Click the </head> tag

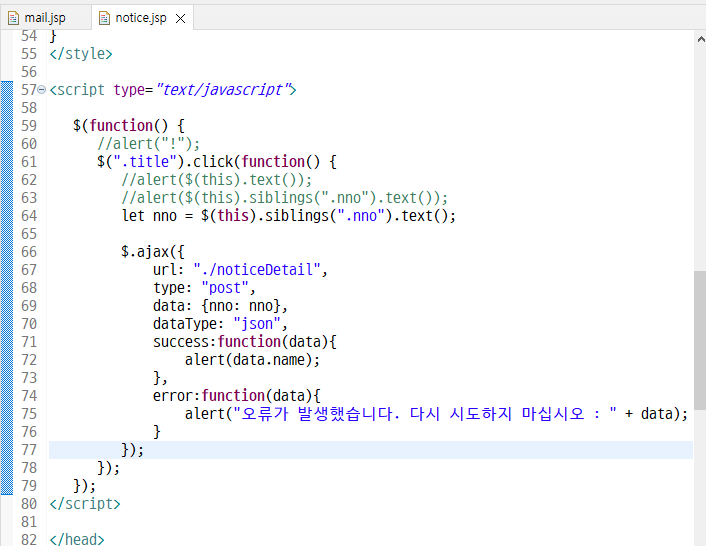(x=77, y=539)
